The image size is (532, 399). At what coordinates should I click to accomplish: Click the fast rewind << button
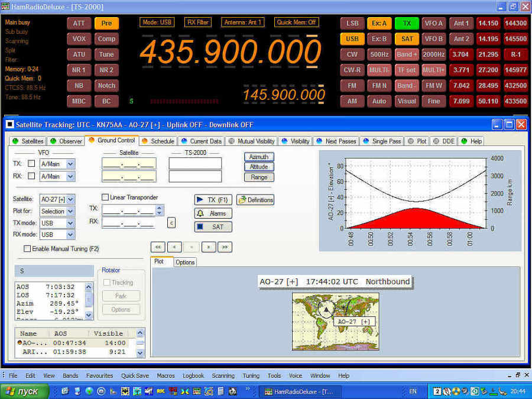pos(158,247)
